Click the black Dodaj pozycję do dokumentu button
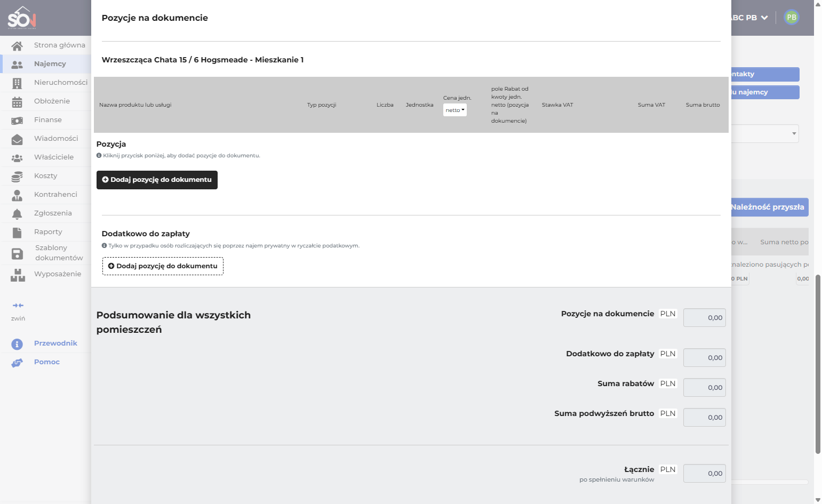 click(x=157, y=180)
